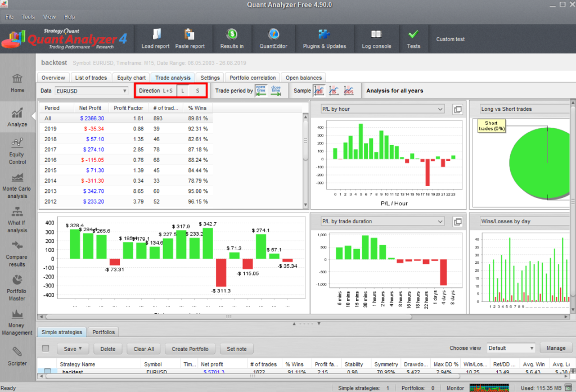Click the strategies list horizontal scrollbar
This screenshot has height=392, width=576.
[x=251, y=376]
